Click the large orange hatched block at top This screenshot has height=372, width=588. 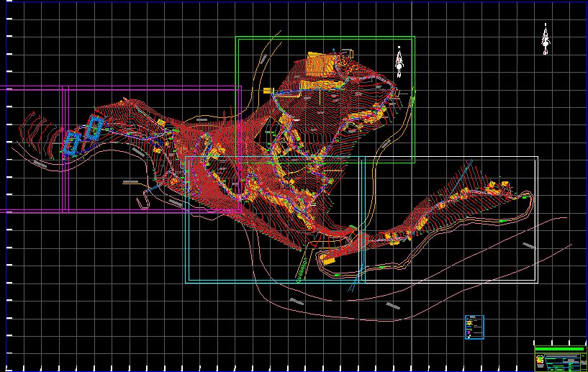[321, 62]
